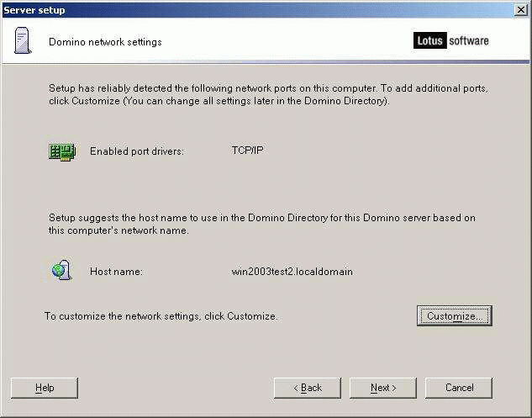Select the Enabled port drivers label
This screenshot has height=418, width=532.
136,151
